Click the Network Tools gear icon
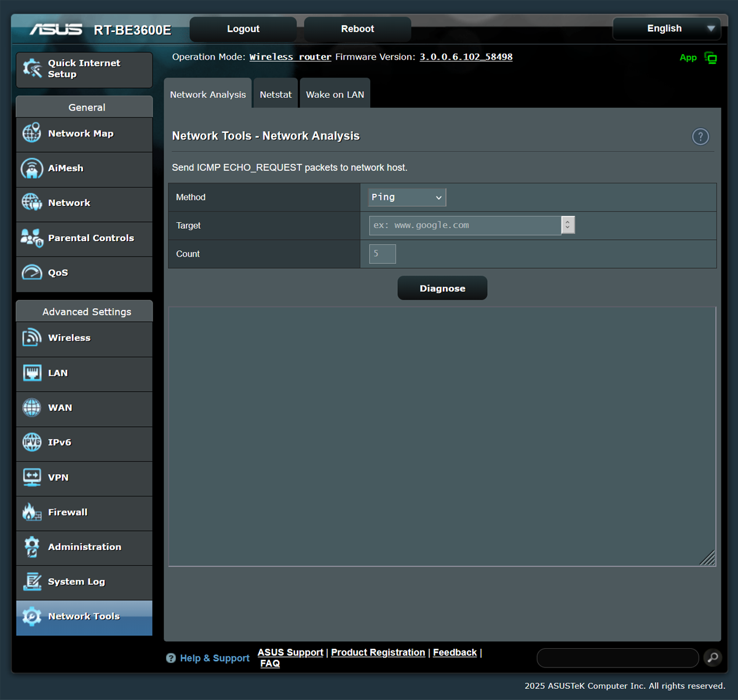The image size is (738, 700). click(x=32, y=616)
